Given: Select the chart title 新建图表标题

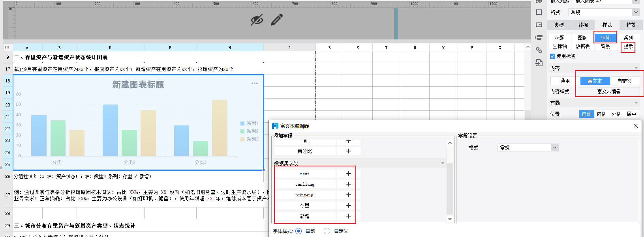Looking at the screenshot, I should (138, 85).
